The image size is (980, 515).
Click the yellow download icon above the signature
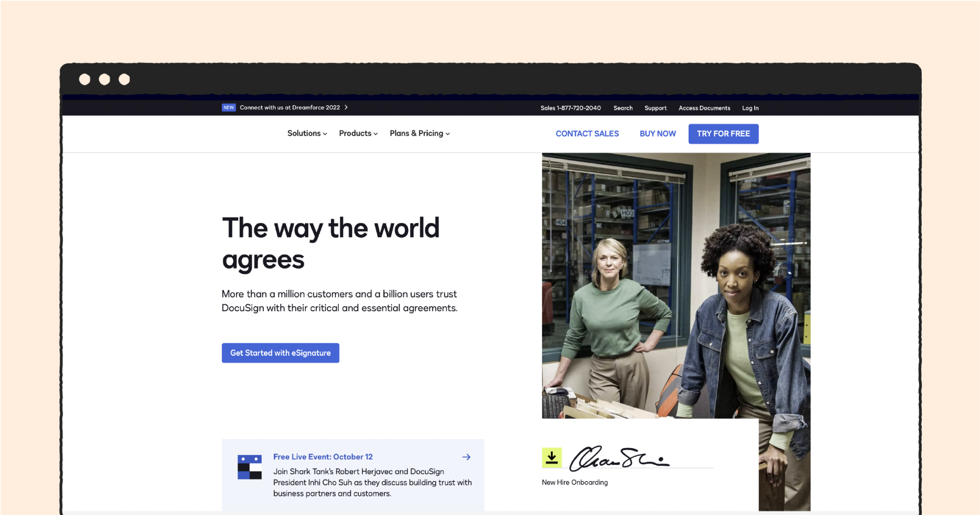[553, 457]
